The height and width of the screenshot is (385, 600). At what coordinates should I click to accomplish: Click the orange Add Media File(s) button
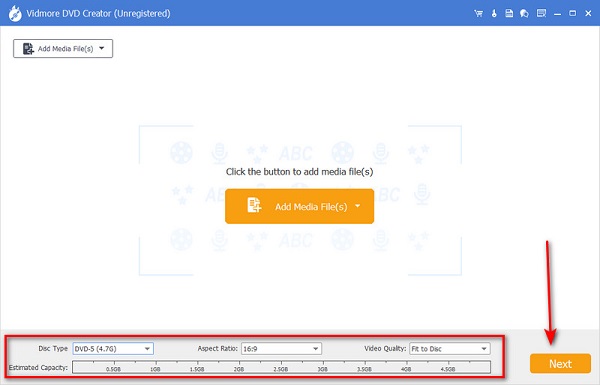click(x=299, y=206)
